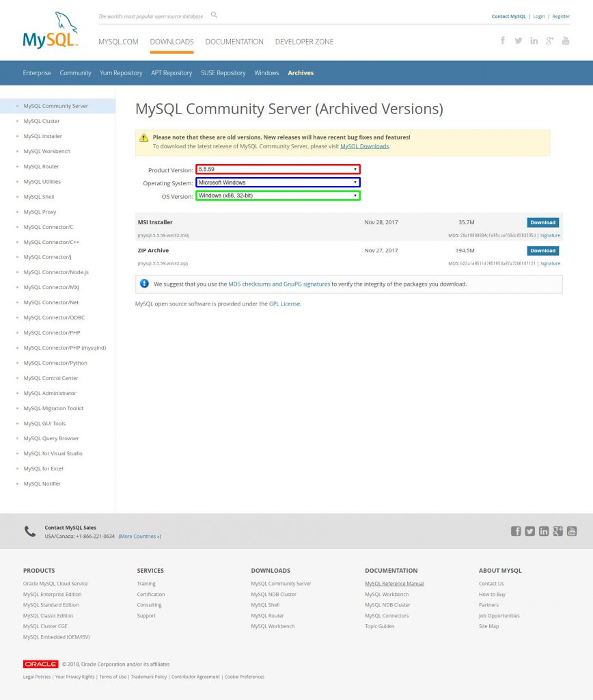
Task: Select MySQL Cluster in the sidebar
Action: (x=42, y=121)
